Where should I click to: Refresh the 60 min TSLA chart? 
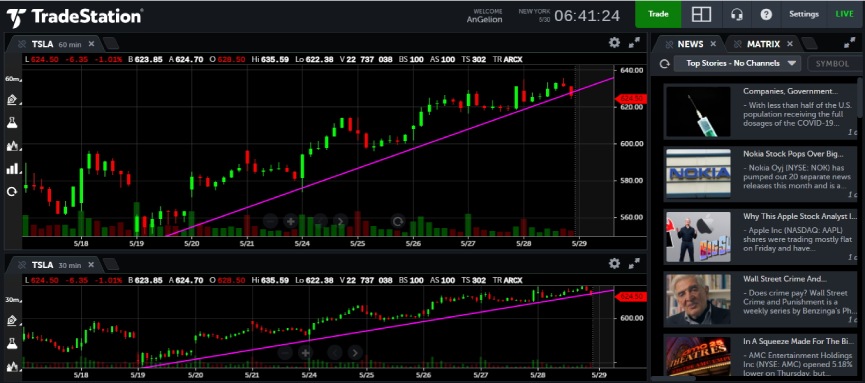(12, 192)
